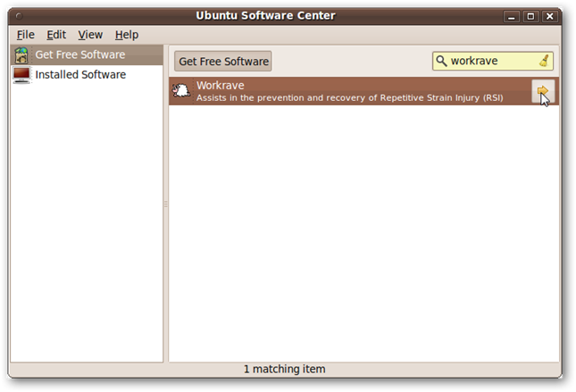The image size is (576, 392).
Task: Click the workrave search field
Action: point(493,61)
